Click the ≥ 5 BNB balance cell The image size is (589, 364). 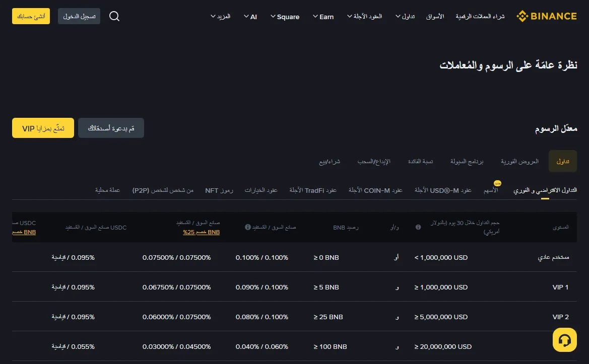[326, 287]
